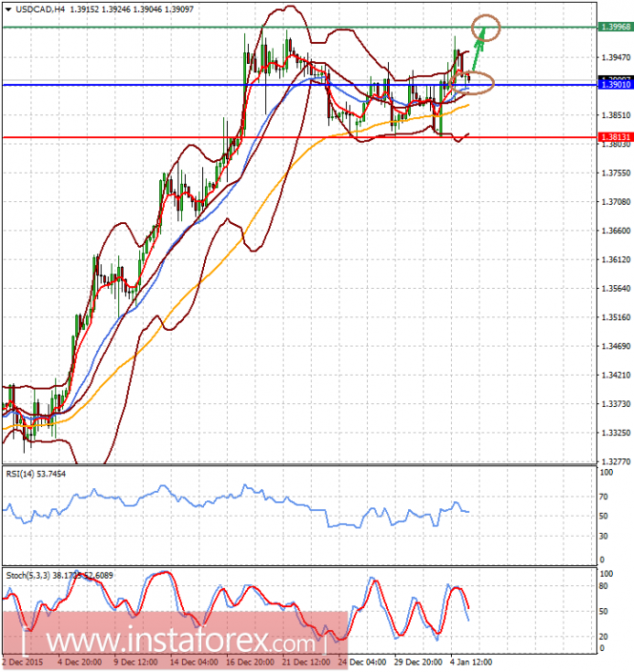The image size is (634, 672).
Task: Click the Stochastic 80 level scale value
Action: point(603,586)
